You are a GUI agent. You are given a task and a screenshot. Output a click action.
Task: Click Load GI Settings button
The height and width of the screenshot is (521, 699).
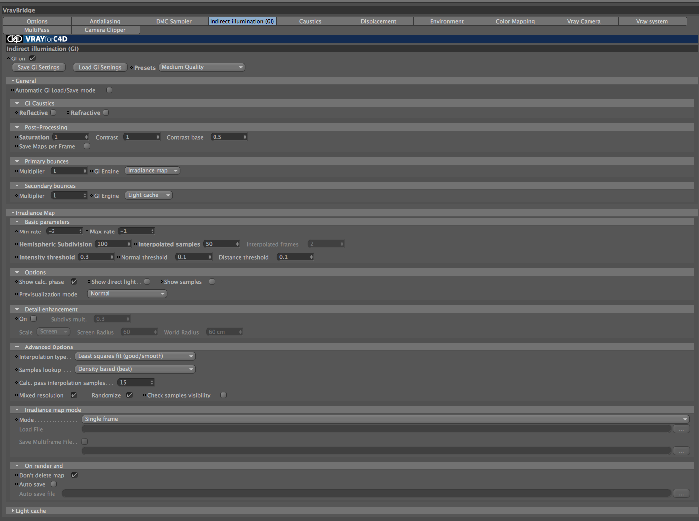(100, 67)
